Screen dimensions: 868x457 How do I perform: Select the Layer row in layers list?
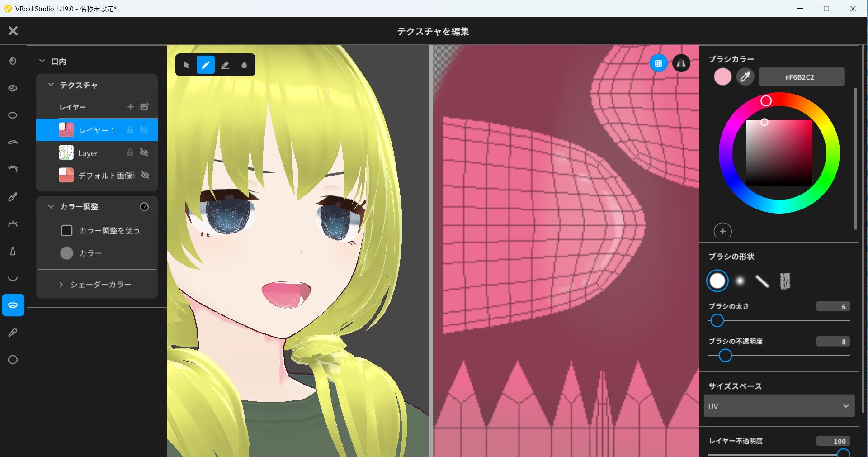tap(97, 152)
